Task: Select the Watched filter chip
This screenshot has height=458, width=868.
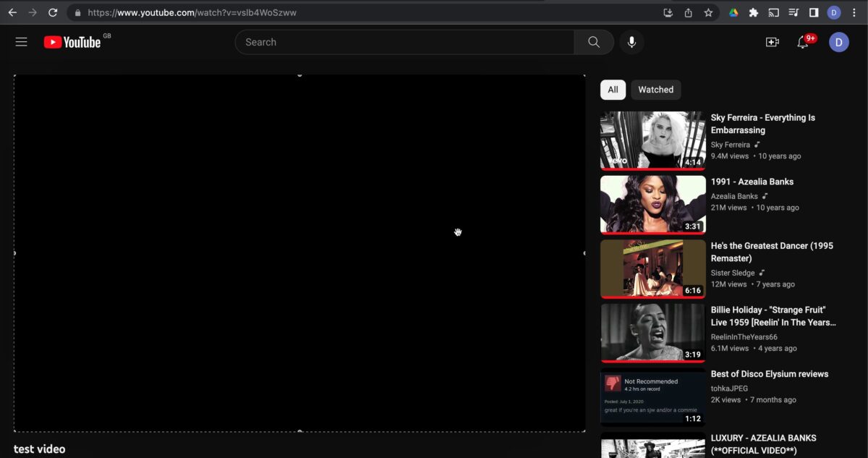Action: 656,90
